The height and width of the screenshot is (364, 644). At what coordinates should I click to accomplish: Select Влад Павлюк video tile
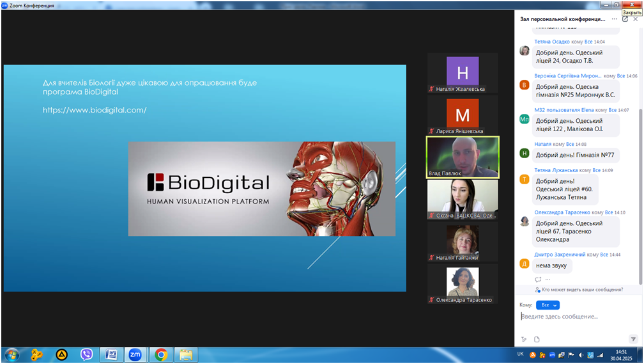(x=463, y=157)
